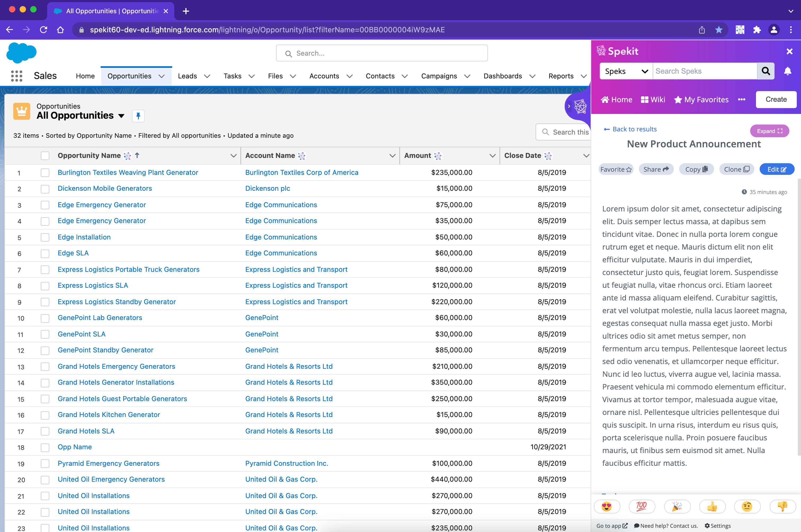Viewport: 801px width, 532px height.
Task: Click the Spekit icon beside Account Name column
Action: click(301, 156)
